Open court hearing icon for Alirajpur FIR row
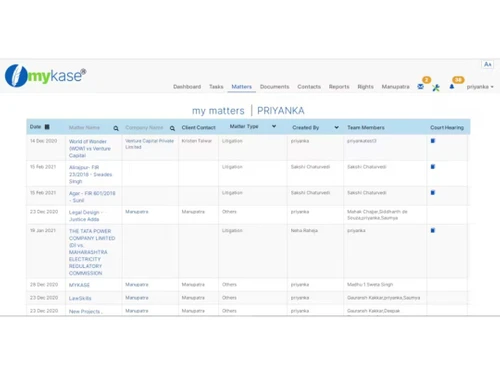This screenshot has height=375, width=500. coord(433,167)
